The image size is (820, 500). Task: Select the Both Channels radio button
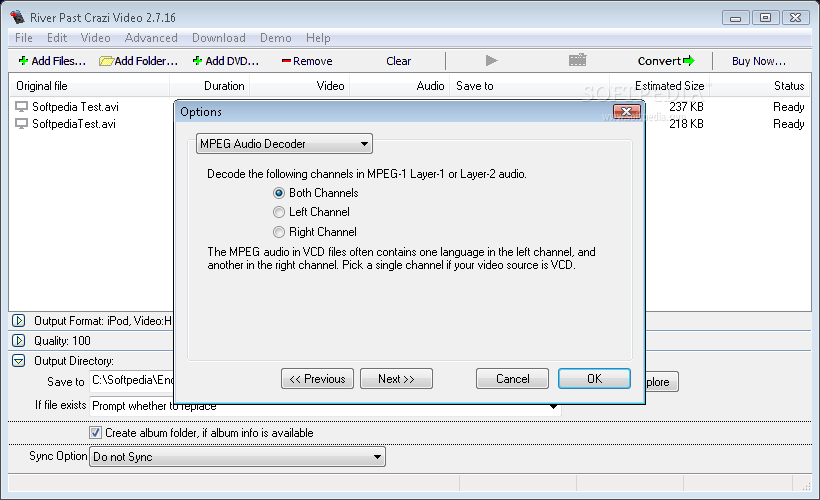[279, 193]
